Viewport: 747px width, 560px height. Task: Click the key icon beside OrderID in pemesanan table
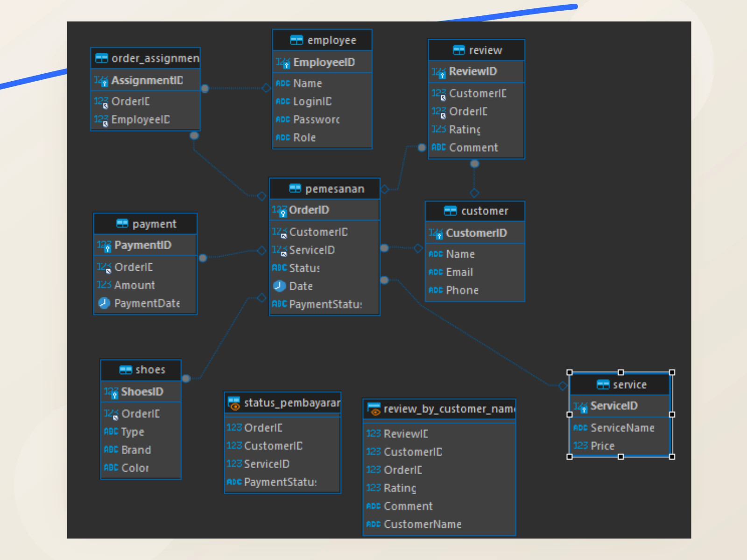click(x=280, y=211)
